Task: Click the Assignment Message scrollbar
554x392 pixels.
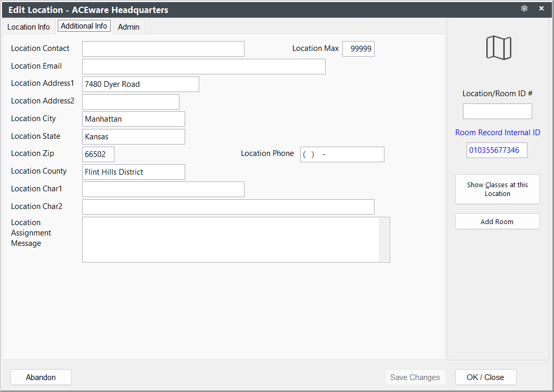Action: pyautogui.click(x=384, y=240)
